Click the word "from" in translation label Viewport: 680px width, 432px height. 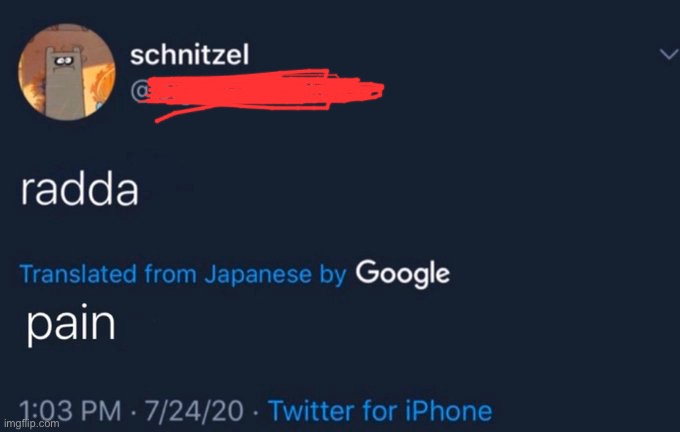coord(169,272)
